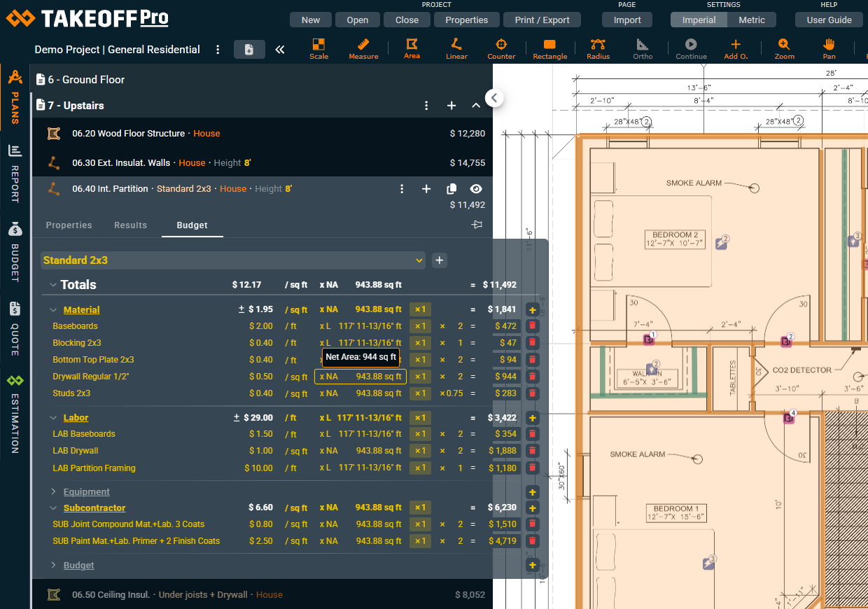Duplicate the 06.40 Int. Partition item
Screen dimensions: 868x609
point(451,189)
